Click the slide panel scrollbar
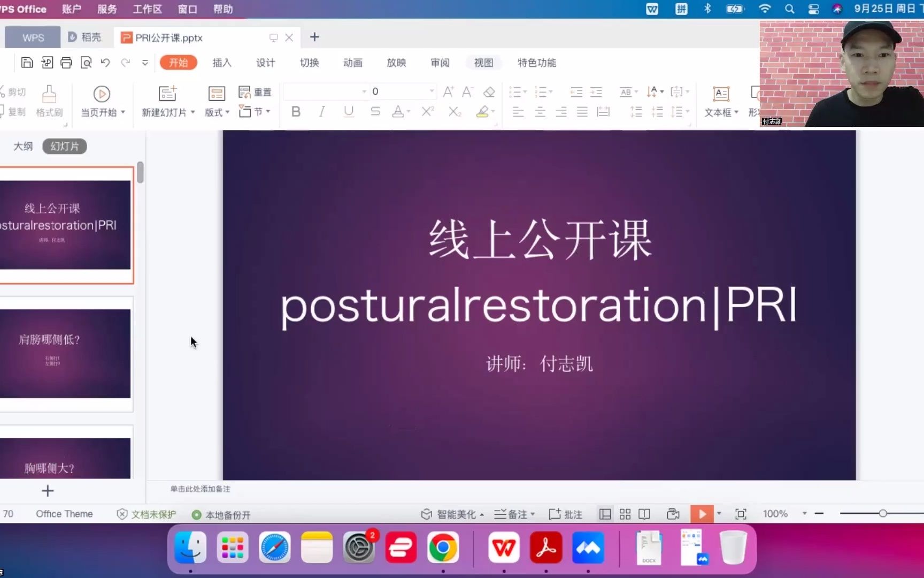924x578 pixels. pos(140,172)
